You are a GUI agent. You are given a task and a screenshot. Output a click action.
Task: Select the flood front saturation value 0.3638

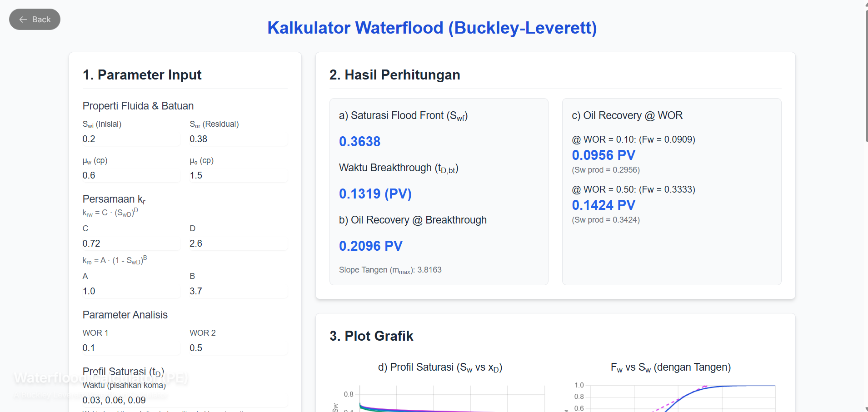point(359,141)
